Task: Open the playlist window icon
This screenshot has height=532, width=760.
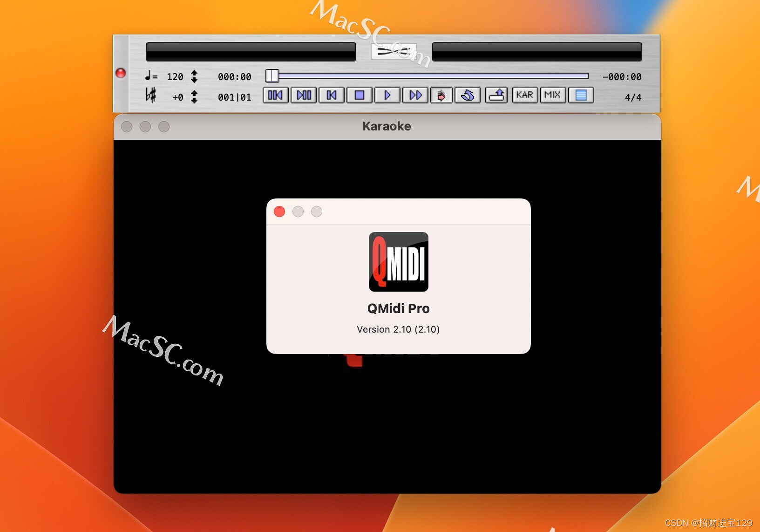Action: (581, 95)
